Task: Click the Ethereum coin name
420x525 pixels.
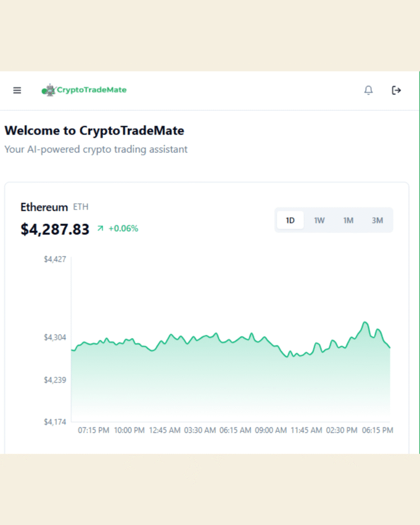Action: tap(44, 207)
